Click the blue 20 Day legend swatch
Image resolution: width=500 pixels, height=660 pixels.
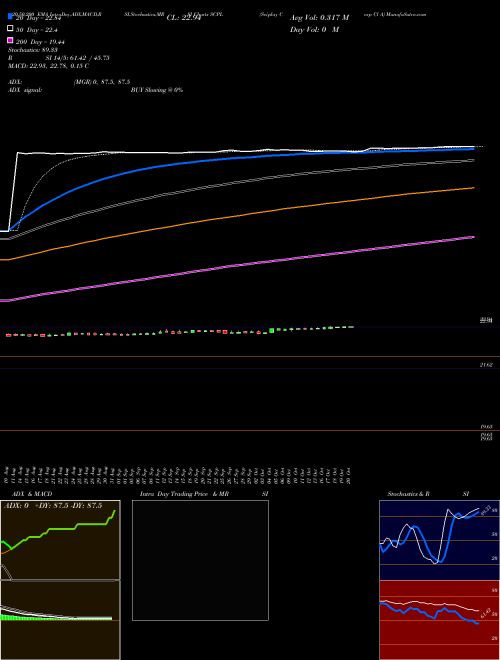point(10,17)
